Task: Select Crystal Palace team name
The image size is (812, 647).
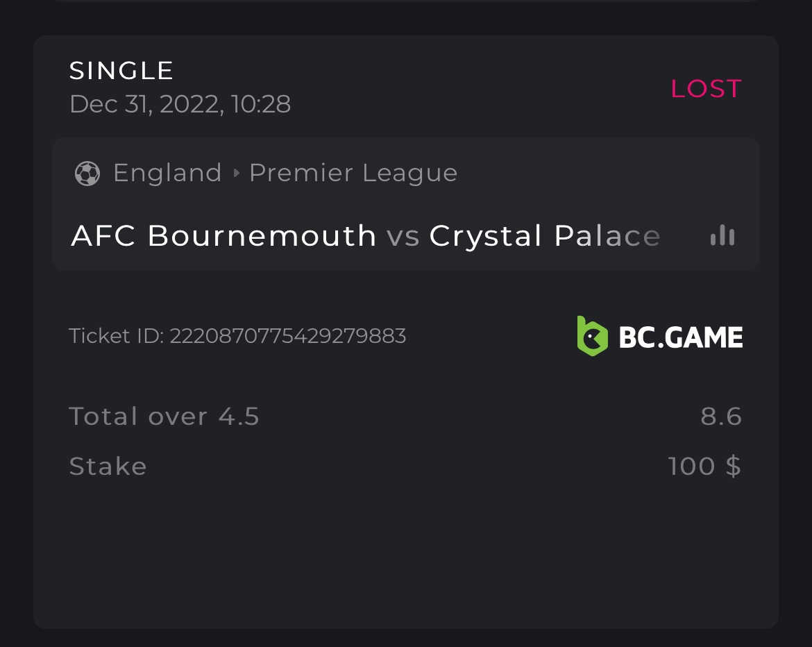Action: click(x=544, y=236)
